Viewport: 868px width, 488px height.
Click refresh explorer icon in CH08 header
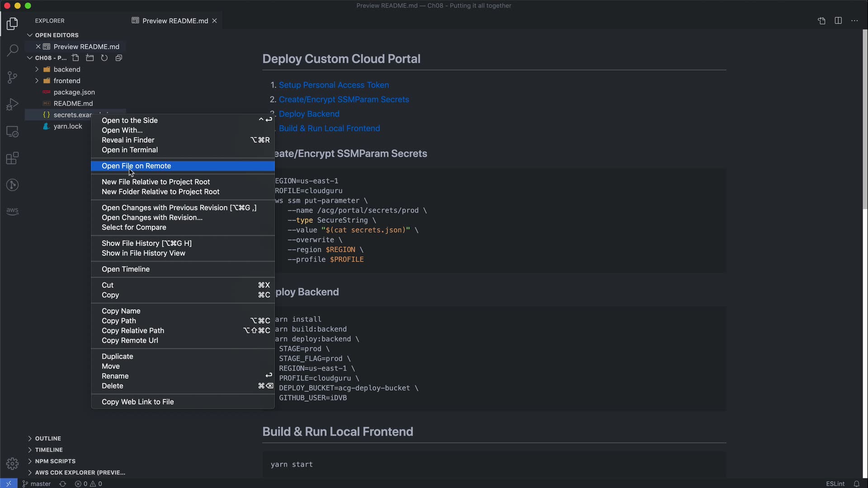(x=104, y=58)
